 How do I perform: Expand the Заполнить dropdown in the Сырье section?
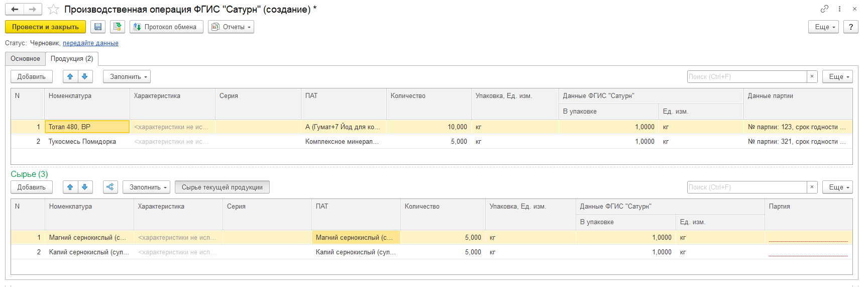click(146, 187)
